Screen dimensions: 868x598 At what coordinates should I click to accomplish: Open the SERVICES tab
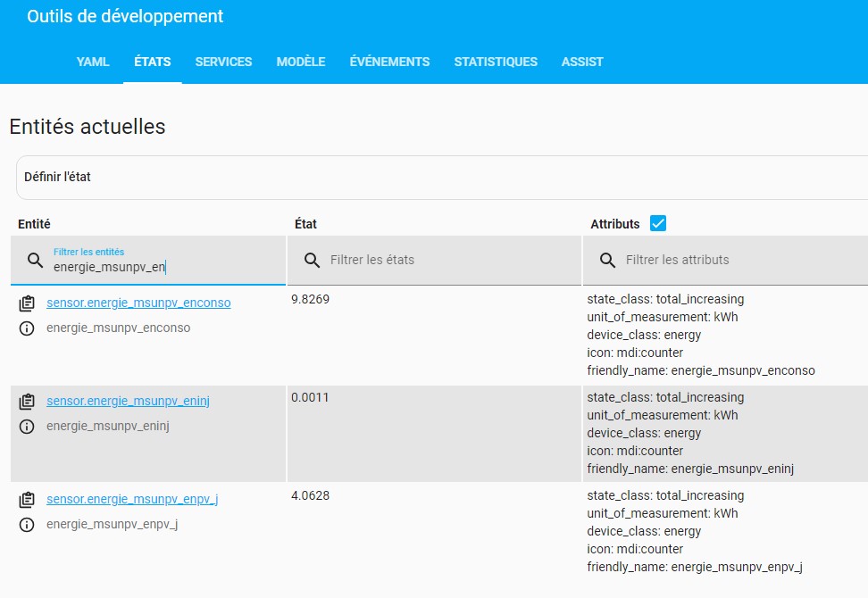coord(223,62)
